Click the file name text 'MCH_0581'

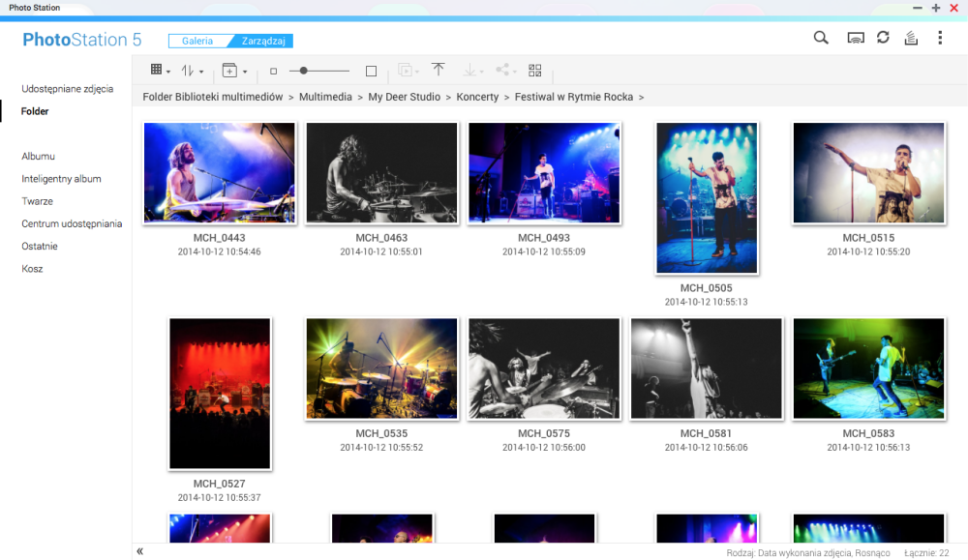click(707, 433)
